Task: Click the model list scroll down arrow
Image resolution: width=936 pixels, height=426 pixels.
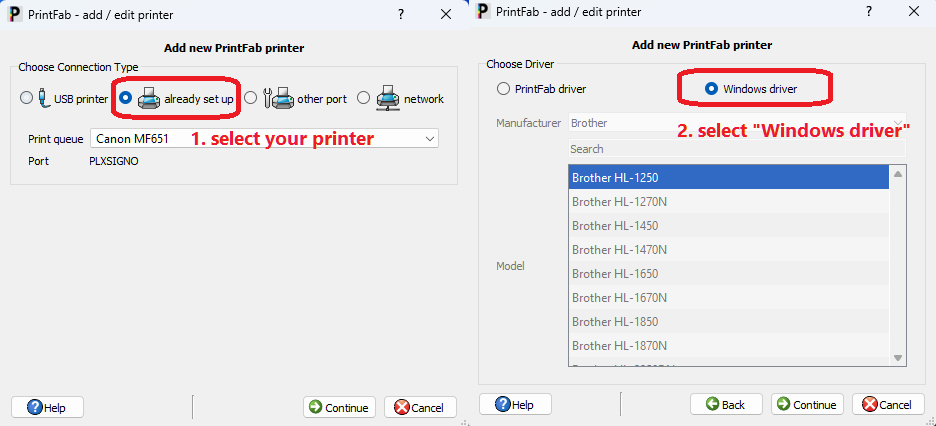Action: [897, 358]
